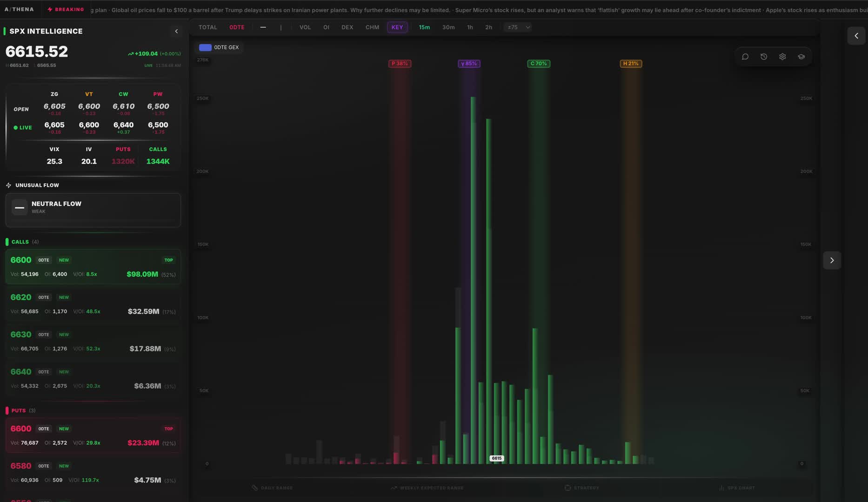868x502 pixels.
Task: Click the SPX CHART icon at bottom right
Action: 721,488
